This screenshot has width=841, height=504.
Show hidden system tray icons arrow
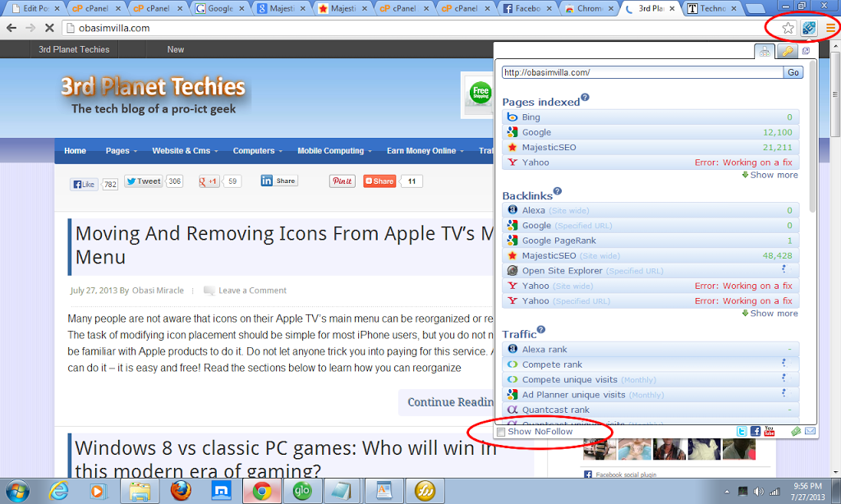click(727, 492)
